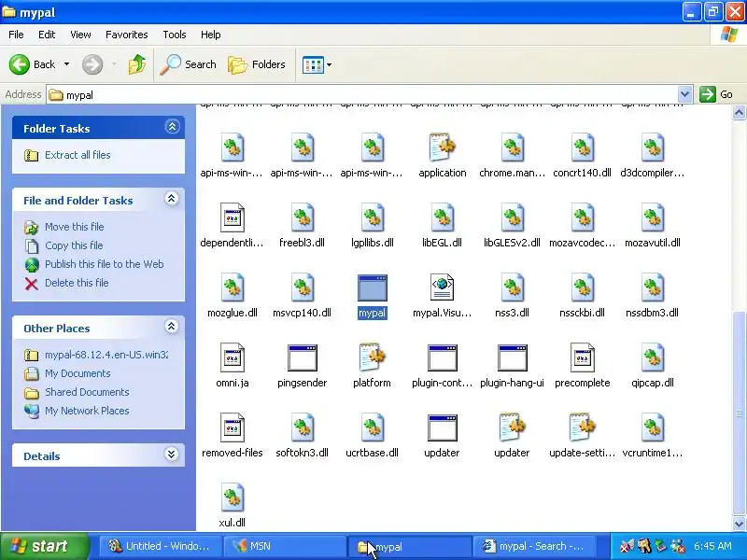The width and height of the screenshot is (747, 560).
Task: Open My Network Places link
Action: [87, 411]
